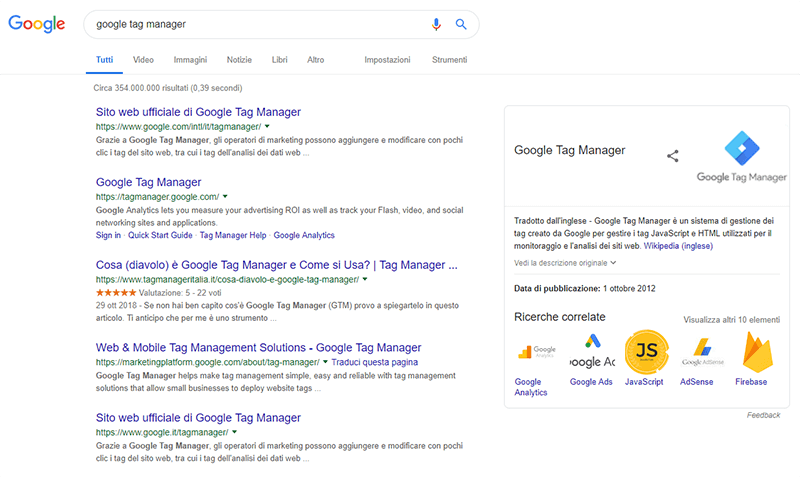Expand Vedi la descrizione originale
This screenshot has width=800, height=478.
(565, 263)
